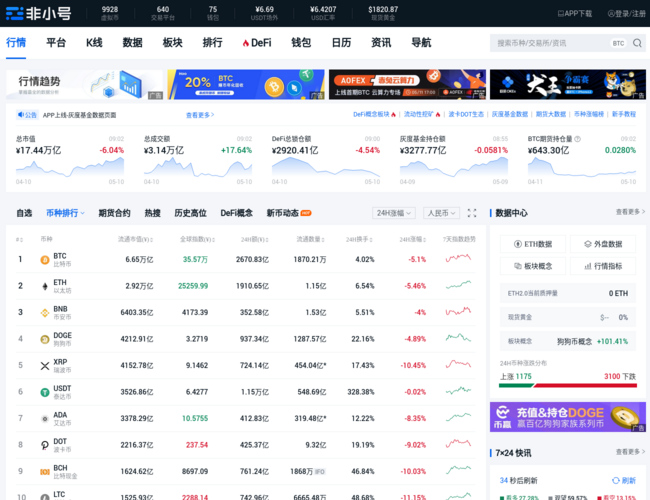Open the 人民币 currency dropdown
Viewport: 650px width, 500px height.
click(x=440, y=213)
